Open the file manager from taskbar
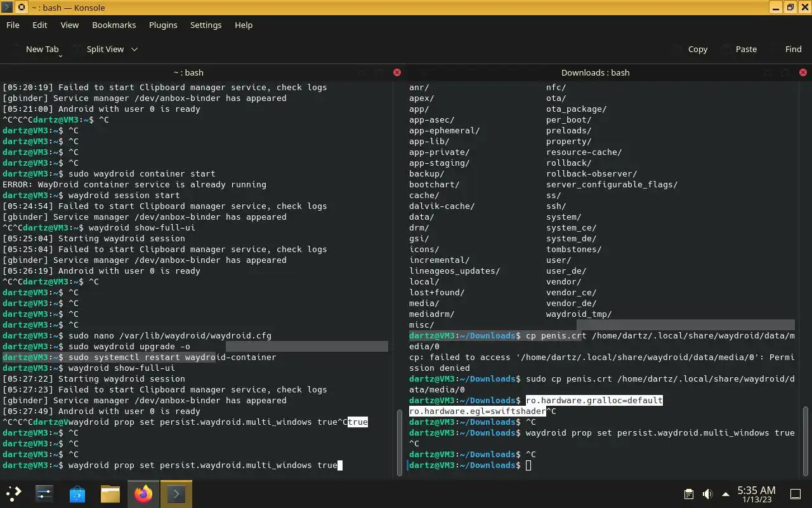 click(110, 493)
